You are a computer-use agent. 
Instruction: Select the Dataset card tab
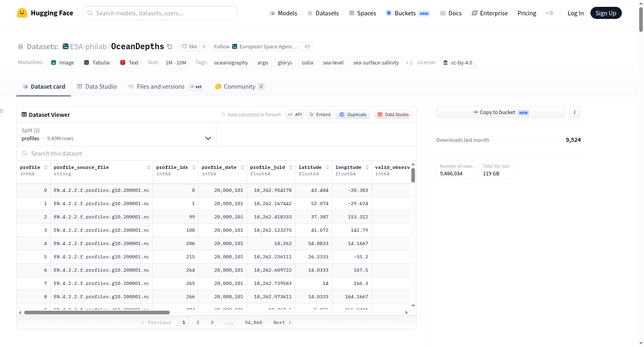pos(44,87)
